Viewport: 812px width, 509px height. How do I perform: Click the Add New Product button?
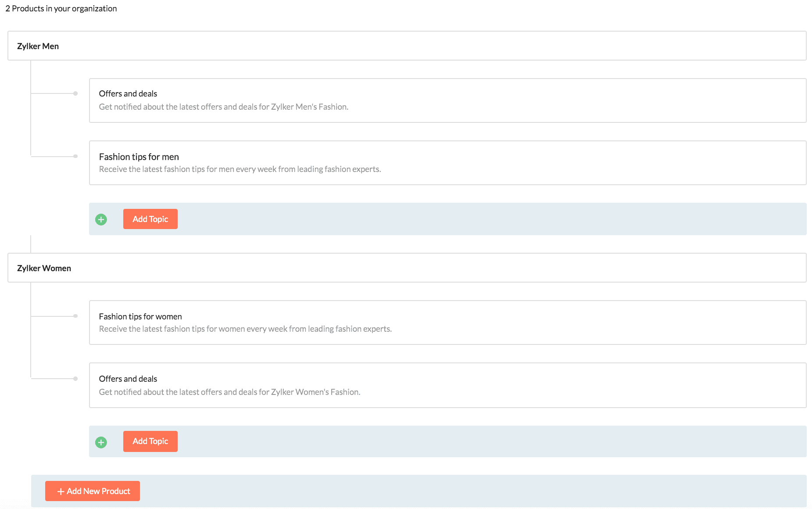point(93,491)
